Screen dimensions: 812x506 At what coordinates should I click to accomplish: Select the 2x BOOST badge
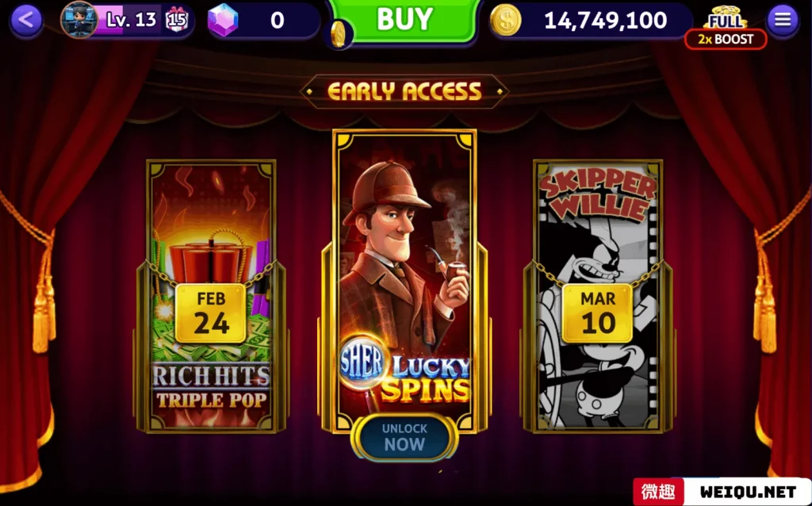[726, 40]
